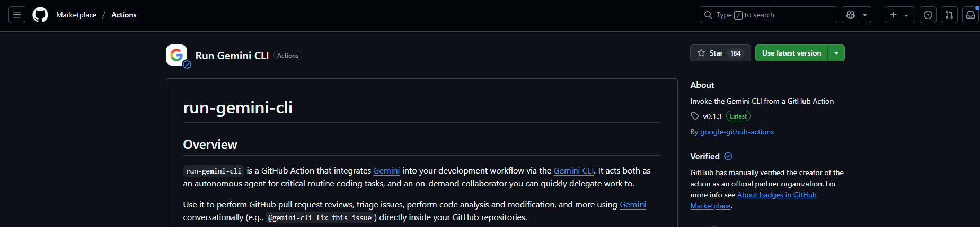Open the Create new plus menu

point(899,15)
